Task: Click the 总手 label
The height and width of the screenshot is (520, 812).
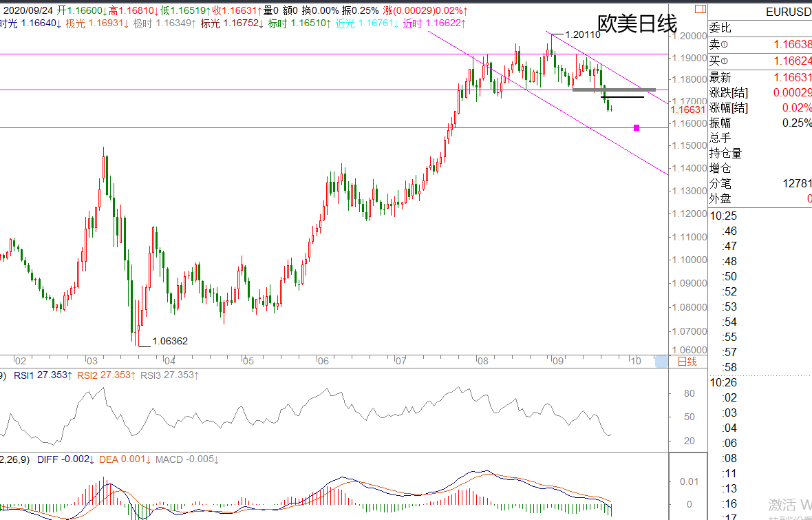Action: [x=720, y=138]
